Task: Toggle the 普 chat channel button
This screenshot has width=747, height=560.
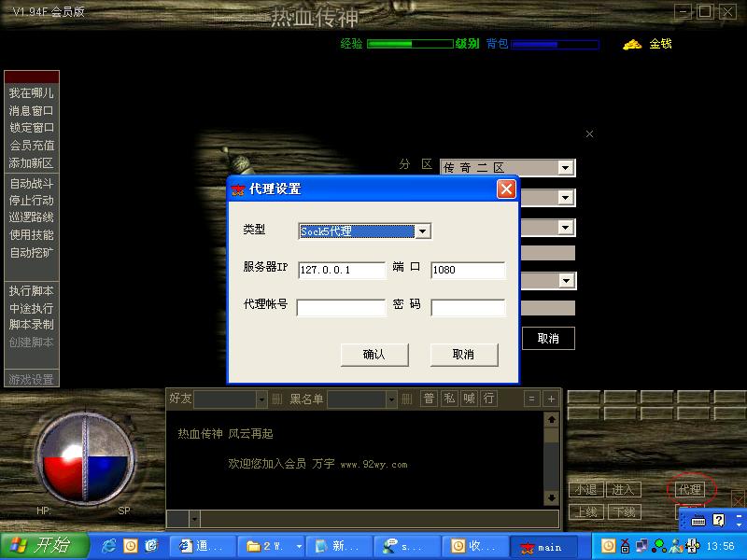Action: (x=429, y=399)
